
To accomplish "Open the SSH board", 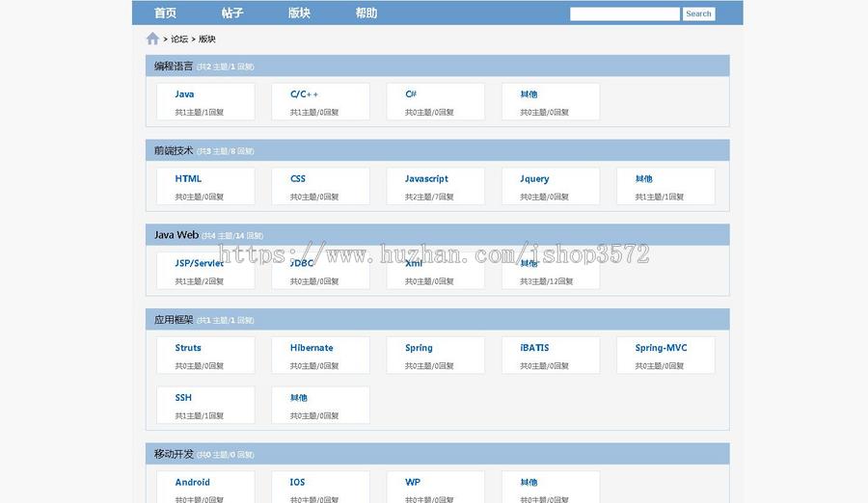I will [183, 397].
